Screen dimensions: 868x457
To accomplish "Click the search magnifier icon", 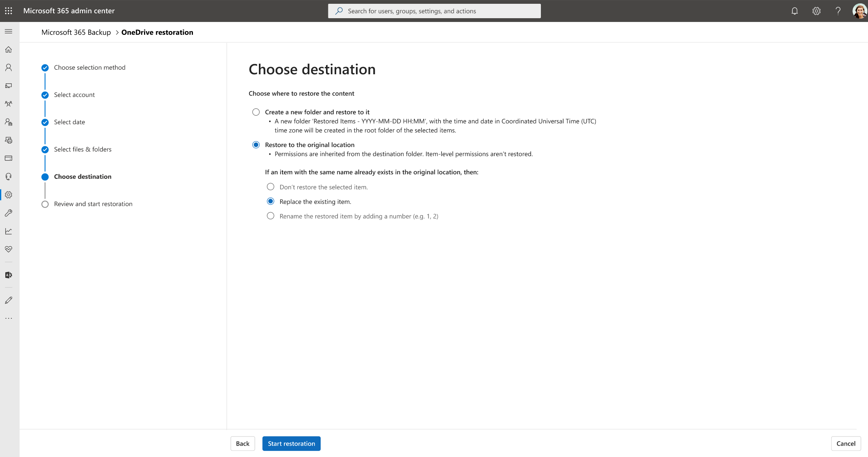I will (339, 11).
